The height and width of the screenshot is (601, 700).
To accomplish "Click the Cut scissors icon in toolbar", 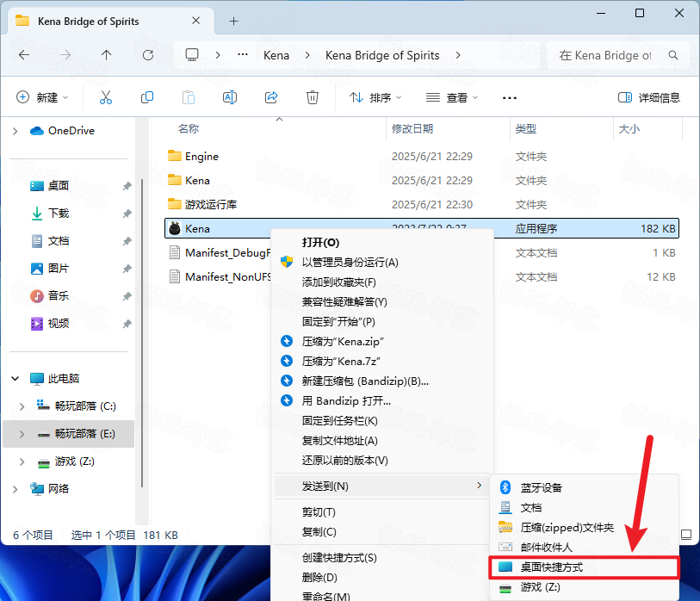I will point(106,97).
